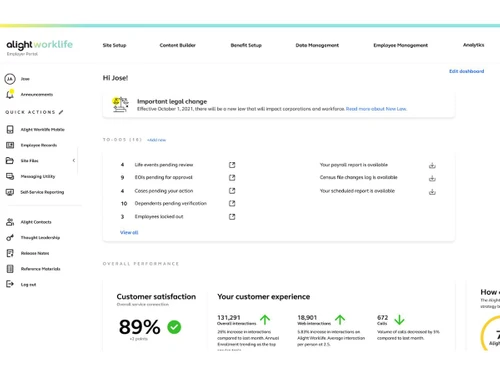Click the Web interactions up arrow
This screenshot has height=375, width=500.
[340, 320]
